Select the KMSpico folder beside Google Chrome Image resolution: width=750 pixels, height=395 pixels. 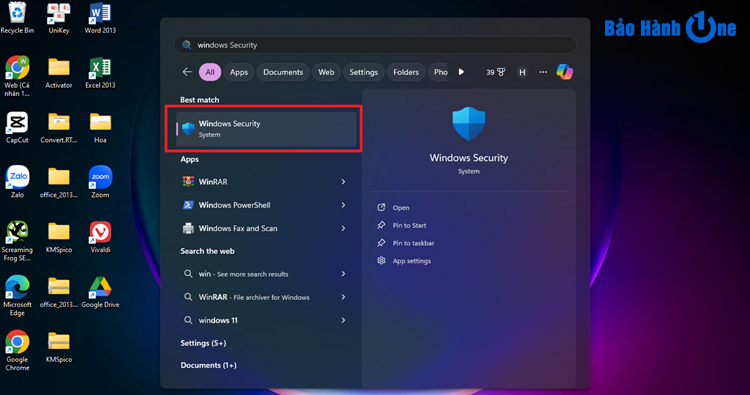pyautogui.click(x=59, y=347)
